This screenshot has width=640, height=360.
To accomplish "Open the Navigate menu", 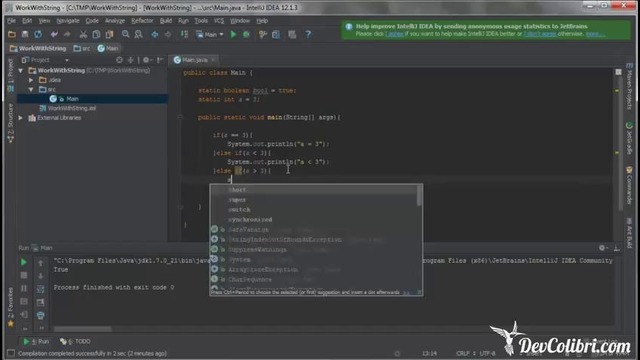I will click(x=68, y=21).
